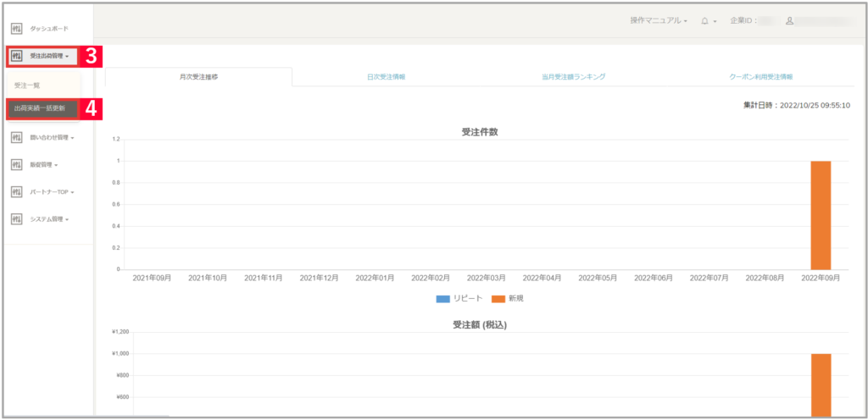Expand the 問い合わせ管理 menu
Viewport: 868px width, 420px height.
point(52,138)
